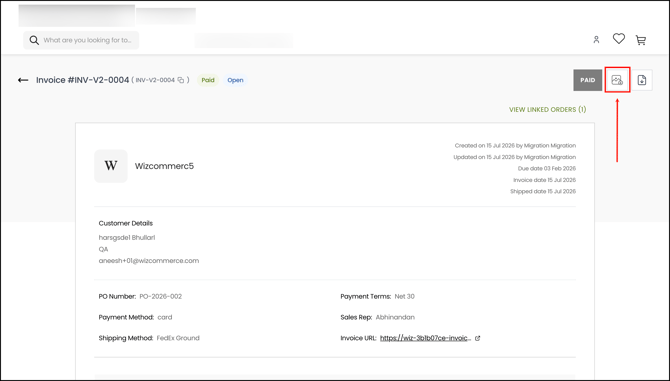Click the Shipping Method value FedEx Ground

point(178,338)
